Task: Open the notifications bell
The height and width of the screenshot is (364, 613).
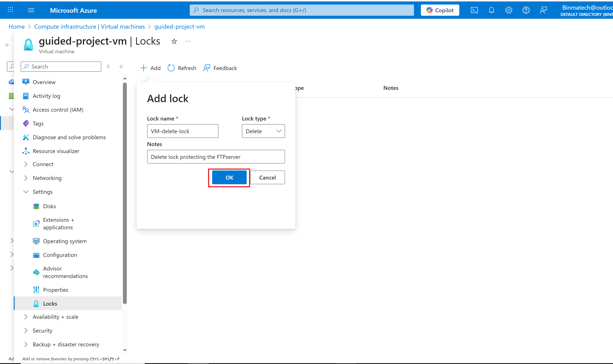Action: pos(491,10)
